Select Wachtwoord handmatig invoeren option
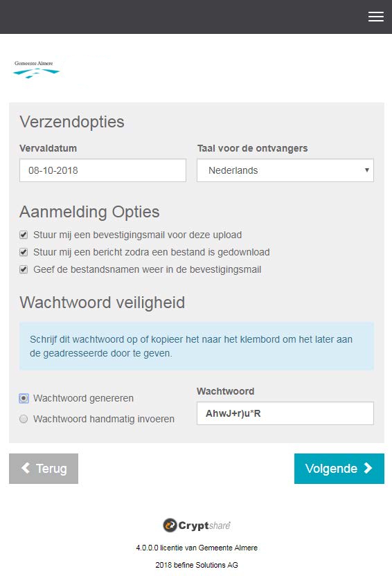The height and width of the screenshot is (576, 392). coord(24,419)
